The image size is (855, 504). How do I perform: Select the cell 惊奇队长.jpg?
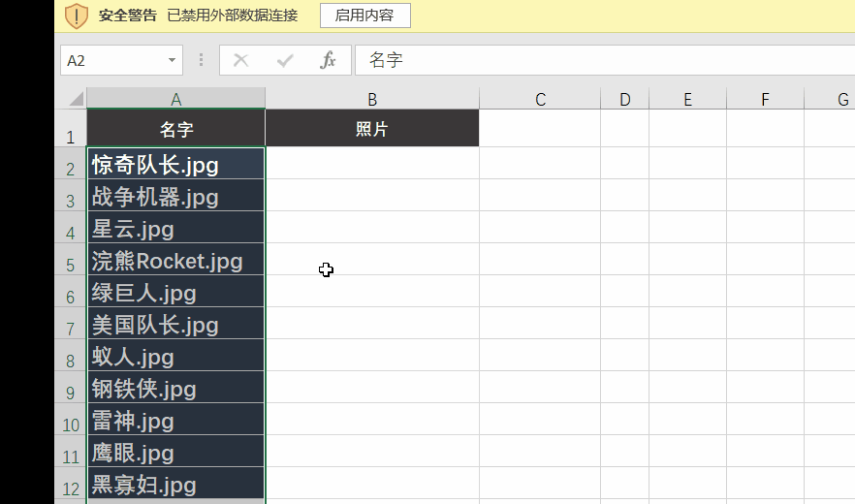[175, 163]
